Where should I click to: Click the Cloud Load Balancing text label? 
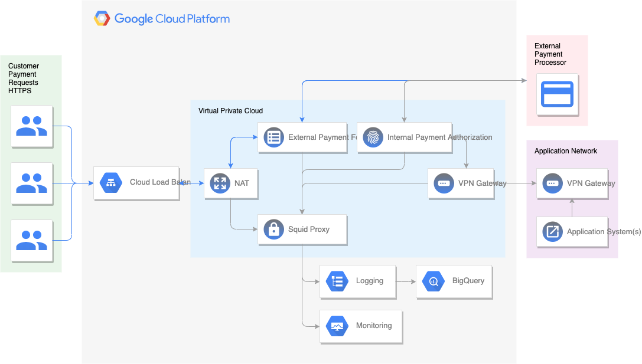[x=160, y=182]
